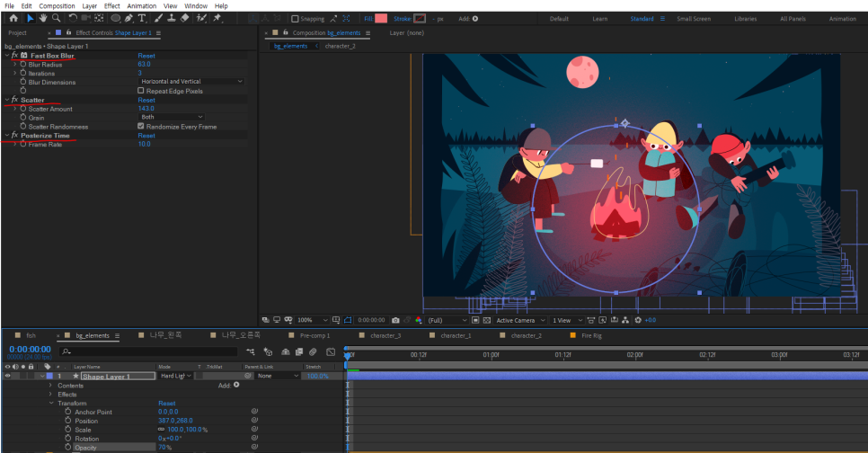Screen dimensions: 868x453
Task: Expand the Effects group in timeline
Action: click(x=50, y=395)
